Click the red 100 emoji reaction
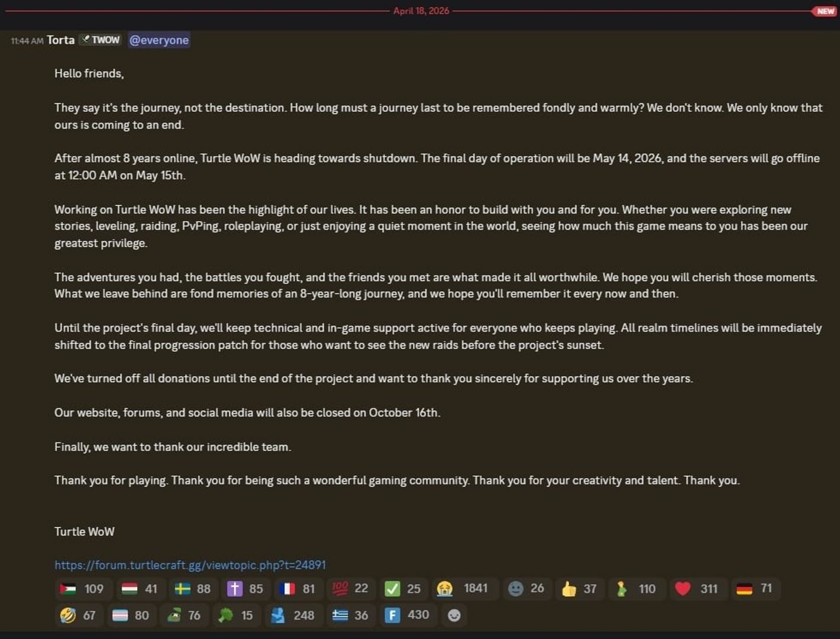 [350, 589]
